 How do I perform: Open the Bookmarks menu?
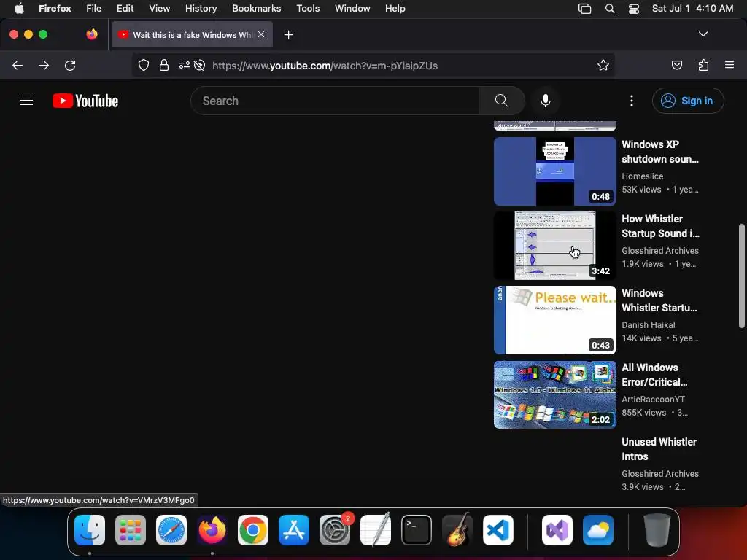[256, 9]
